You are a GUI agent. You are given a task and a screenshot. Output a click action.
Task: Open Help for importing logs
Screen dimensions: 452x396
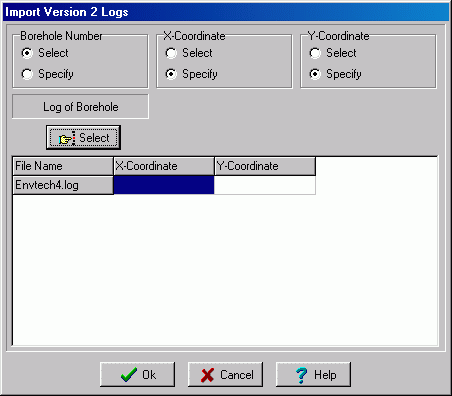tap(313, 375)
